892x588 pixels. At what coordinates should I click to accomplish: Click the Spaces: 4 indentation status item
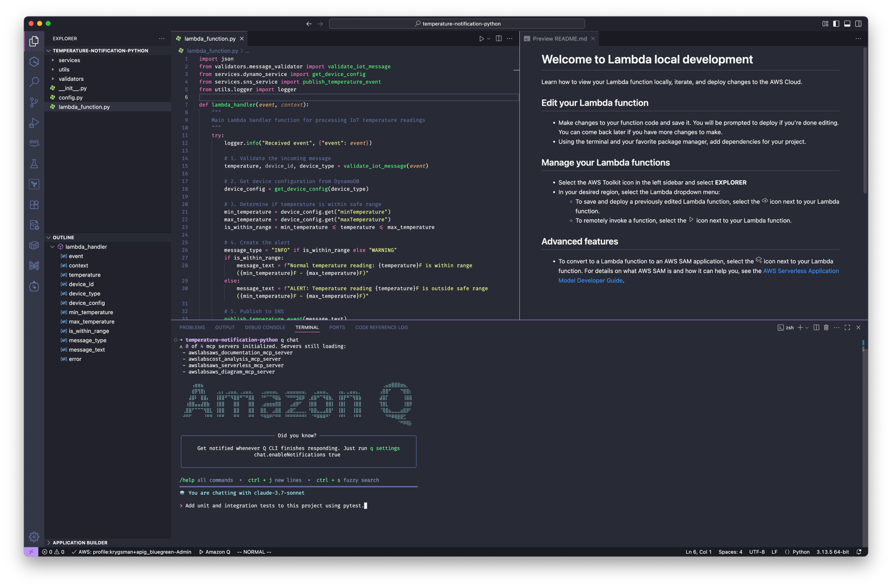tap(730, 552)
